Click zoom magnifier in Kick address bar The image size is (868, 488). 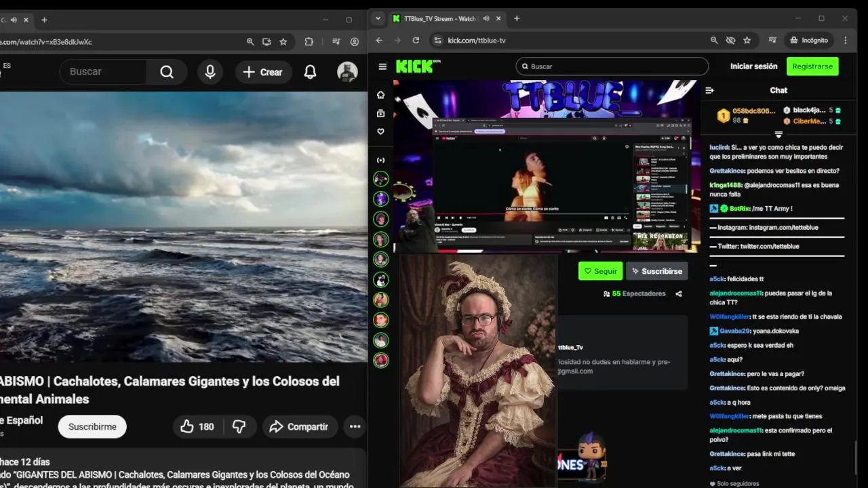pyautogui.click(x=715, y=41)
